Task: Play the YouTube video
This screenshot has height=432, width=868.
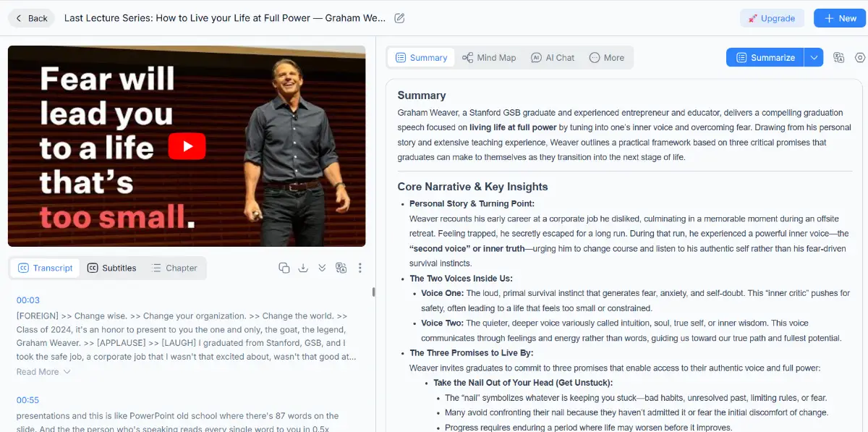Action: pos(187,146)
